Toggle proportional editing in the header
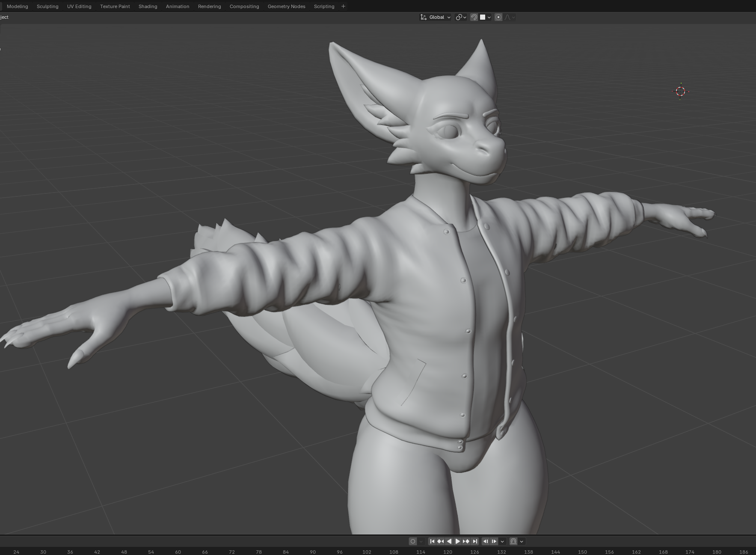 [498, 17]
